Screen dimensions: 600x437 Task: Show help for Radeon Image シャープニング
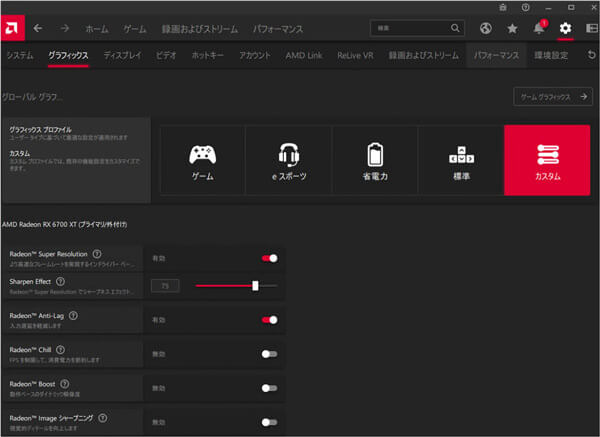click(103, 418)
